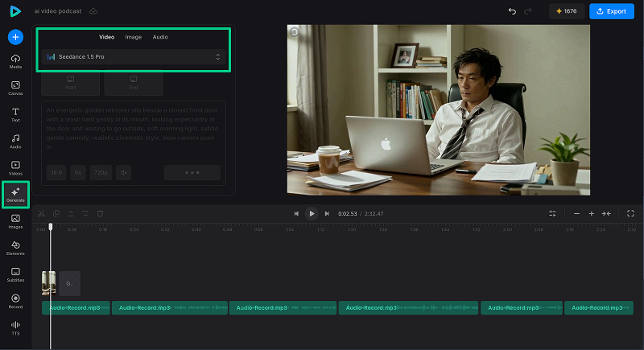
Task: Expand the Seedance 1.5 Pro model dropdown
Action: [x=134, y=56]
